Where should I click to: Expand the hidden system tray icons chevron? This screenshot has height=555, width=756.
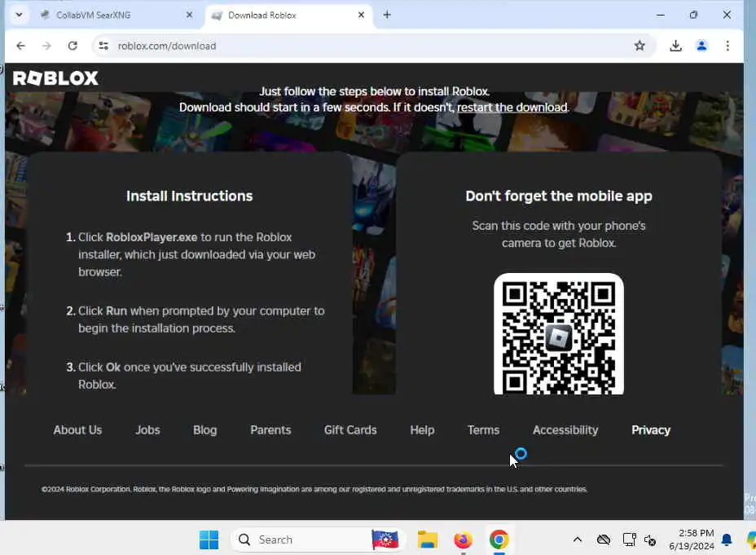[x=577, y=540]
